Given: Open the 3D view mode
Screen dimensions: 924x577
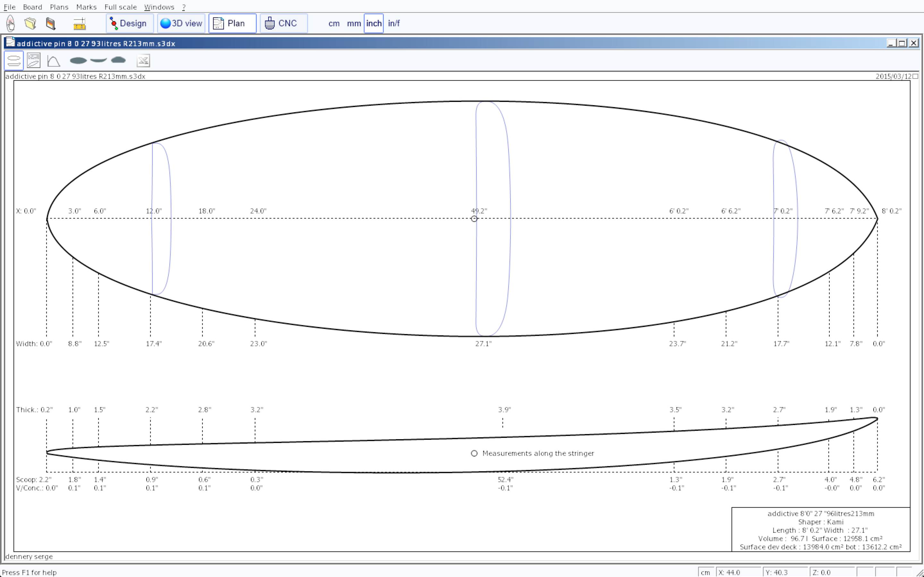Looking at the screenshot, I should 181,23.
